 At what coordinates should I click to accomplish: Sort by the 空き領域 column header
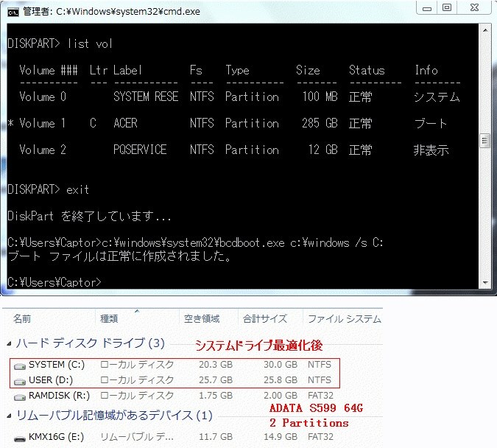click(x=202, y=318)
